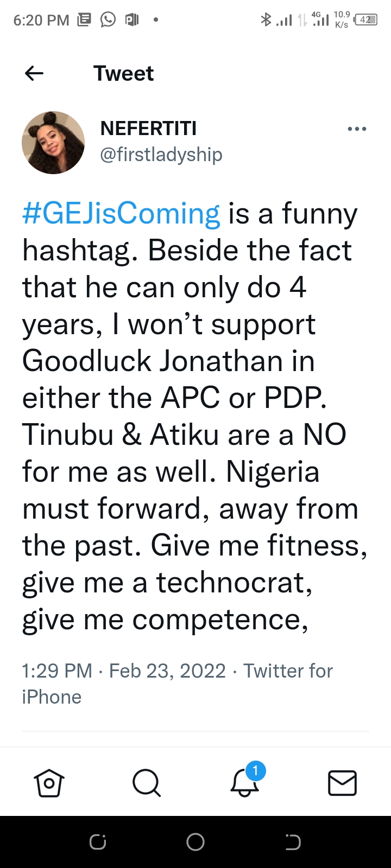Tap the WhatsApp notification icon in status bar
This screenshot has height=868, width=391.
pyautogui.click(x=108, y=20)
